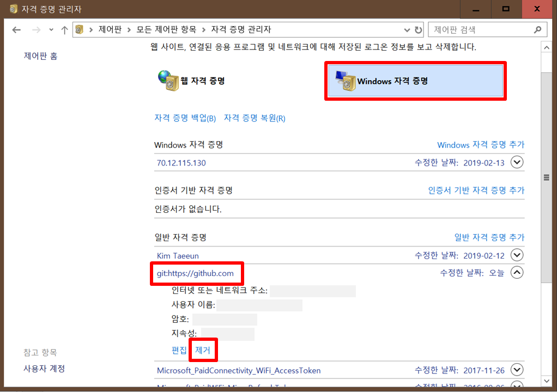
Task: Select 모든 제어판 항목 in the breadcrumb
Action: [x=166, y=30]
